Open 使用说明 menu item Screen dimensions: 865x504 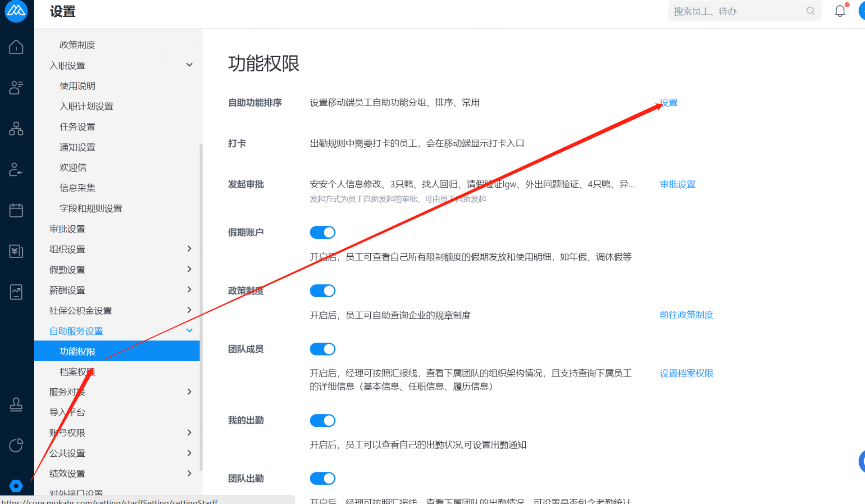point(77,86)
